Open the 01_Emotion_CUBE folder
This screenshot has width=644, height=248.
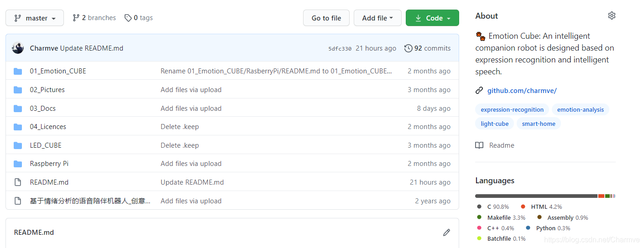pyautogui.click(x=58, y=71)
